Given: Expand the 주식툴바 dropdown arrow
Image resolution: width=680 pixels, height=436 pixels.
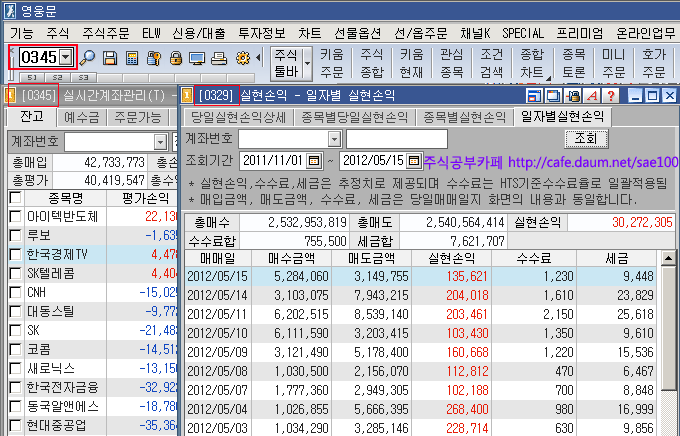Looking at the screenshot, I should (307, 63).
